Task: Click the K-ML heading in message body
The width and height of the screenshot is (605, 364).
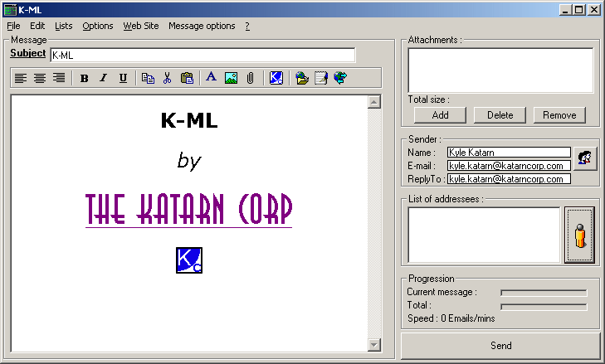Action: [189, 120]
